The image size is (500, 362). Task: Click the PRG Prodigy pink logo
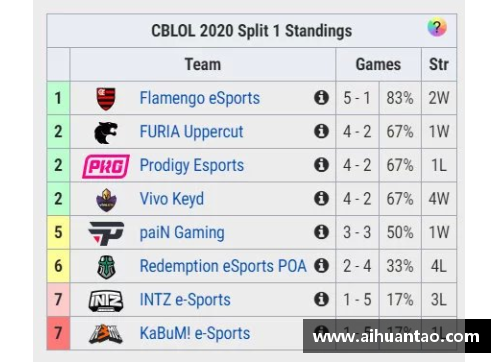(106, 166)
